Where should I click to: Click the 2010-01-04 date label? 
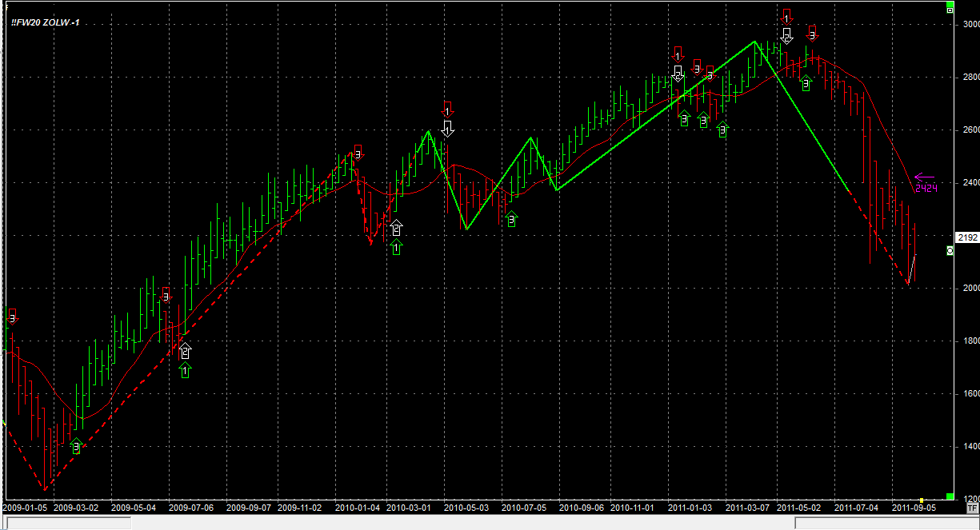pos(358,508)
